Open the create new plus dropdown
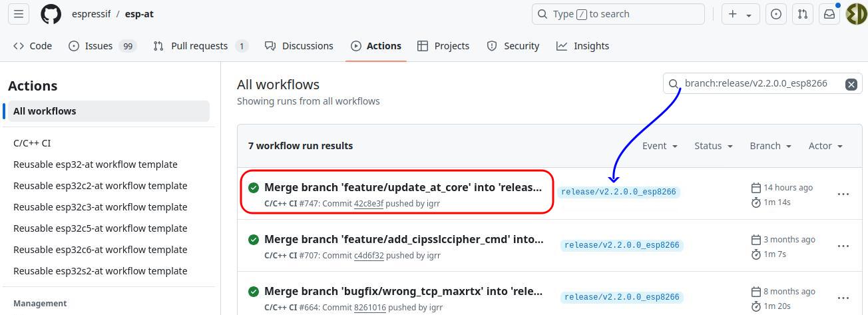 pos(740,14)
